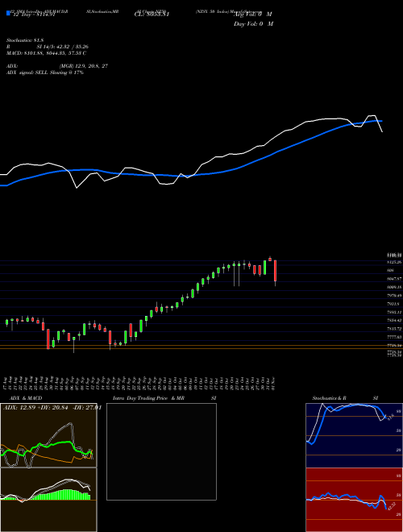Click the 8125.26 price axis label

click(394, 262)
